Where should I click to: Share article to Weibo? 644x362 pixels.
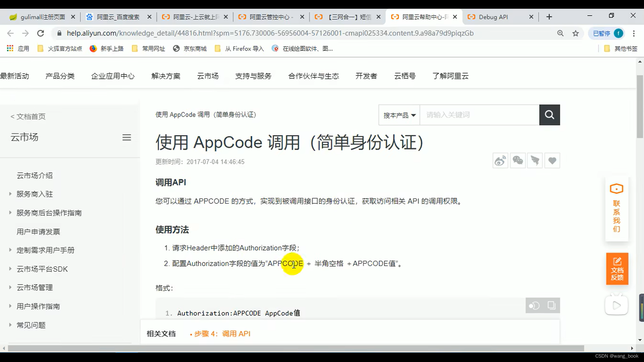coord(500,161)
